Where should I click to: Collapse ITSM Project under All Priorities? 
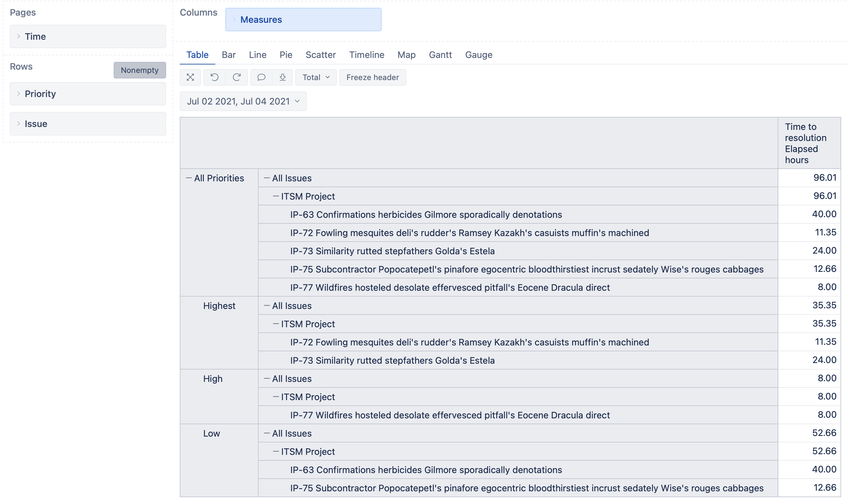[276, 196]
